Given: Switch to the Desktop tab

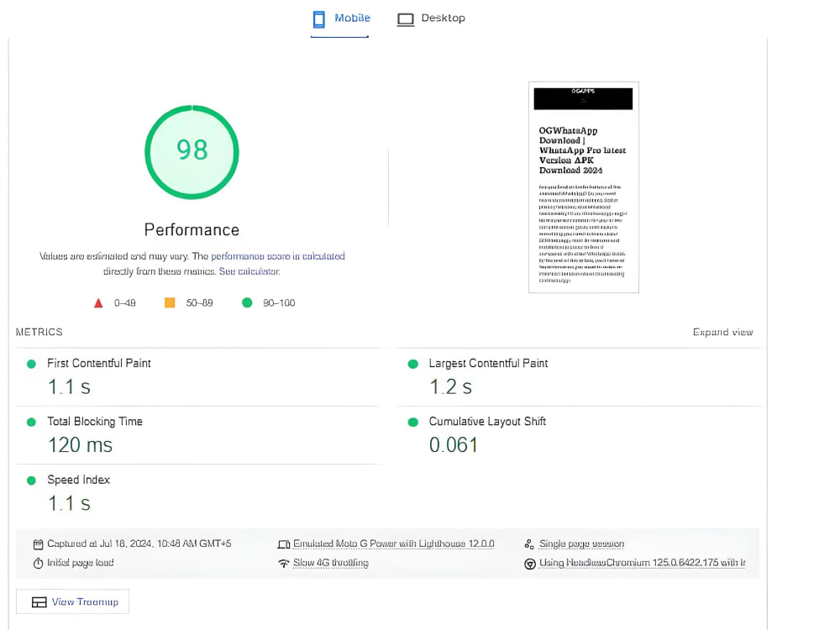Looking at the screenshot, I should tap(431, 19).
